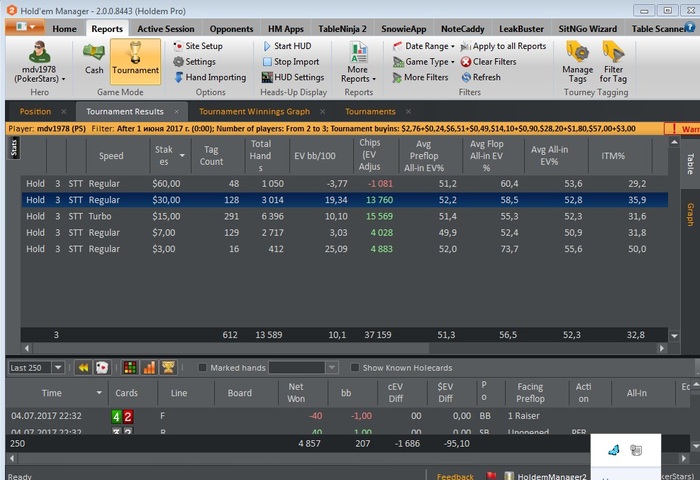Switch to the Home ribbon tab

pyautogui.click(x=64, y=29)
